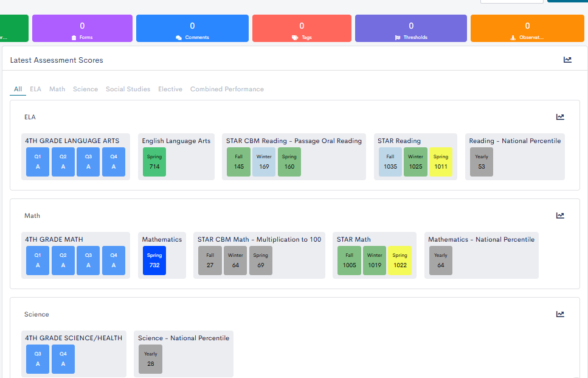Open the Science section chart icon
The image size is (588, 378).
[560, 314]
